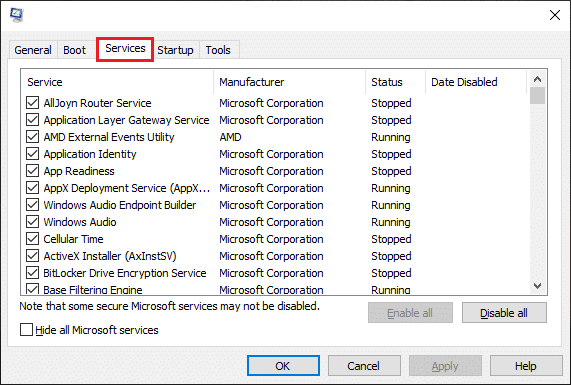The image size is (571, 385).
Task: Select the App Readiness service name
Action: (79, 171)
